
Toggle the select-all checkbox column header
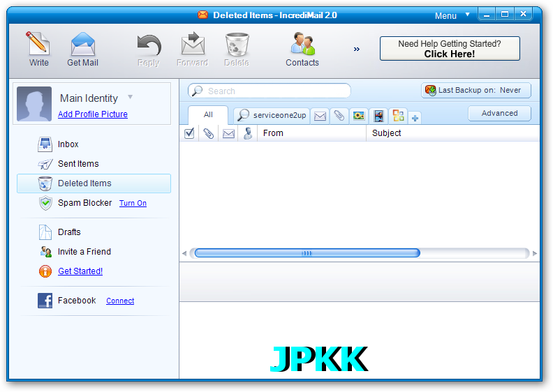pyautogui.click(x=189, y=133)
